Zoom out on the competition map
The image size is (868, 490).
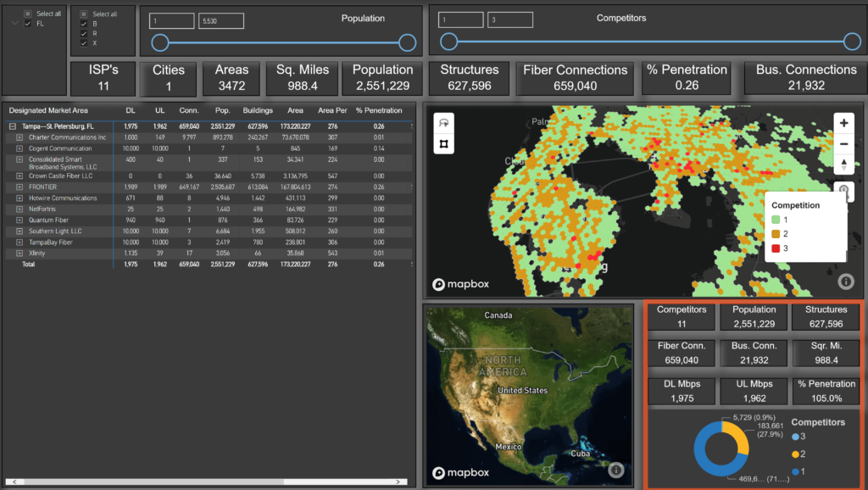point(843,143)
